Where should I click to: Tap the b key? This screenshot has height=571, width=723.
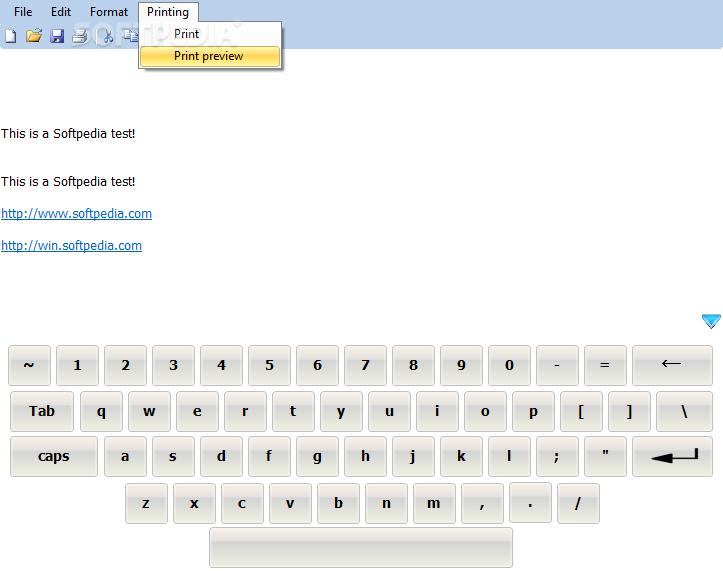338,504
